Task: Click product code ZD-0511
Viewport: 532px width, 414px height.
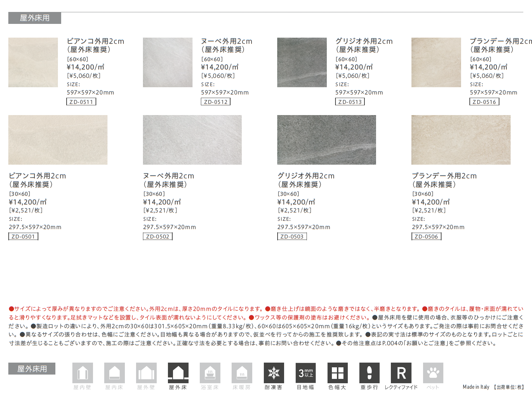Action: pyautogui.click(x=81, y=102)
